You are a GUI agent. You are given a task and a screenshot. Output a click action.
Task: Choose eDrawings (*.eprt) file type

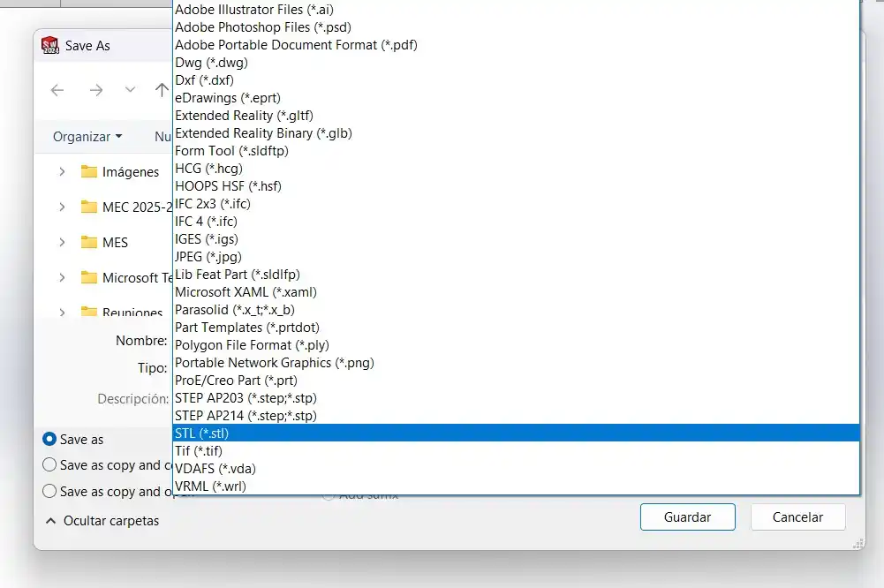click(x=516, y=97)
